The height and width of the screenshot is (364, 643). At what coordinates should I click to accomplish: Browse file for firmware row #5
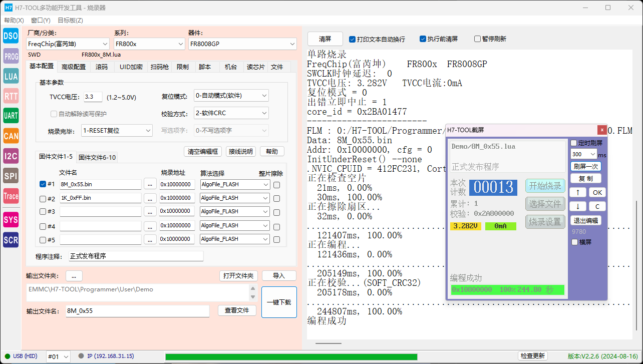(150, 239)
